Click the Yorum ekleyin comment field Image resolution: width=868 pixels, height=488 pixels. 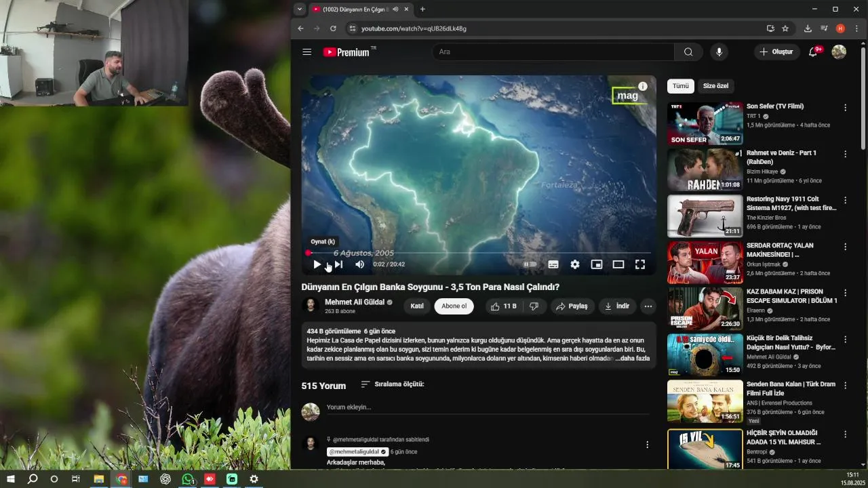tap(488, 407)
